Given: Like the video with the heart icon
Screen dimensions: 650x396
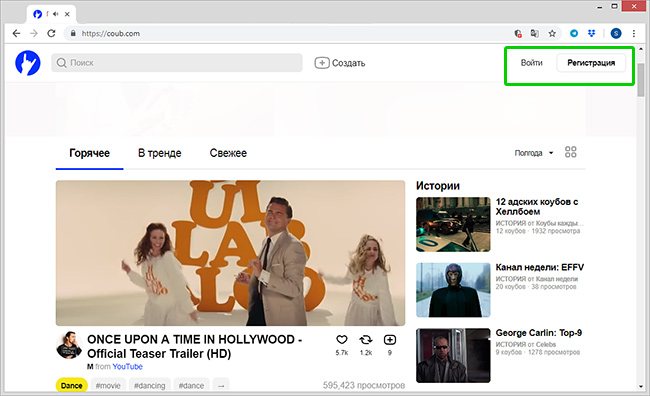Looking at the screenshot, I should [x=342, y=340].
